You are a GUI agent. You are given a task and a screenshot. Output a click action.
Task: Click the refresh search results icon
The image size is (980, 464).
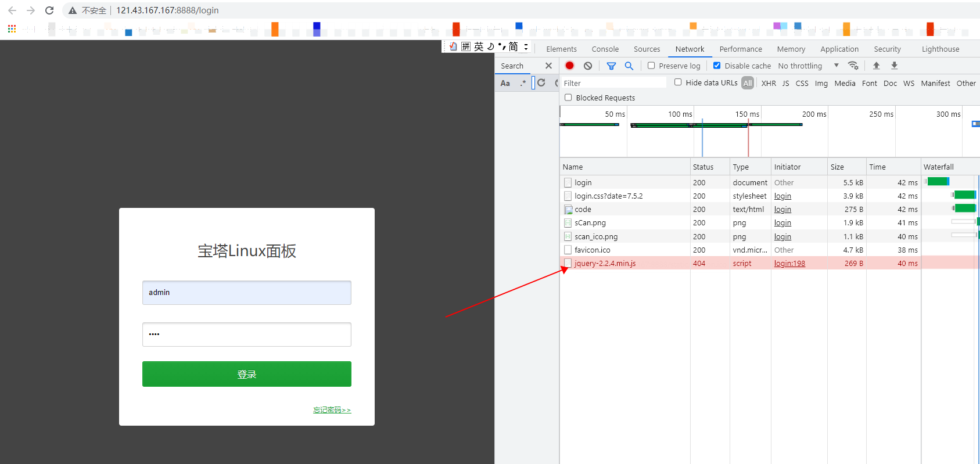(541, 83)
